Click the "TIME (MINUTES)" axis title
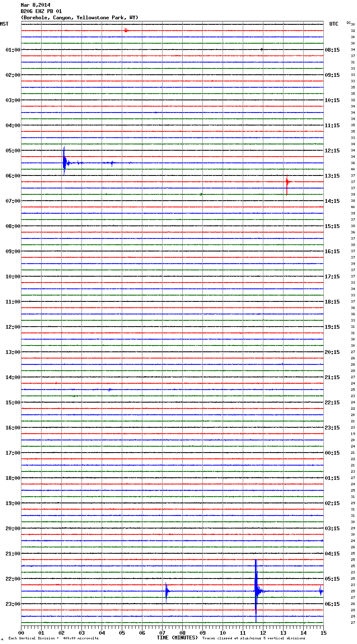The width and height of the screenshot is (357, 644). pos(177,638)
